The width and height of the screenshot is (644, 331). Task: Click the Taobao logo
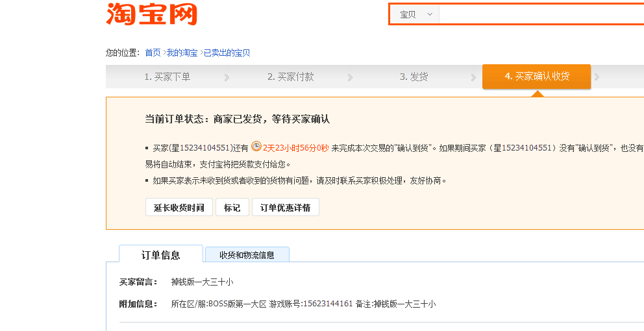pyautogui.click(x=151, y=14)
